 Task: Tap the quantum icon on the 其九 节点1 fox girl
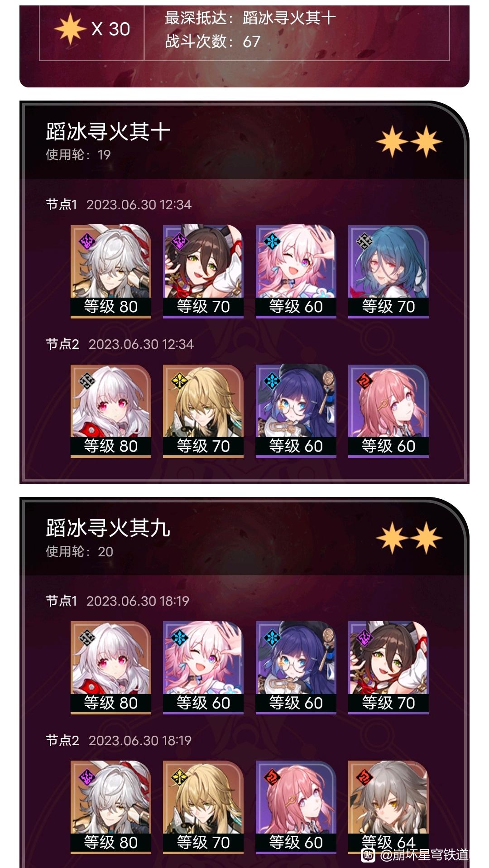[364, 637]
